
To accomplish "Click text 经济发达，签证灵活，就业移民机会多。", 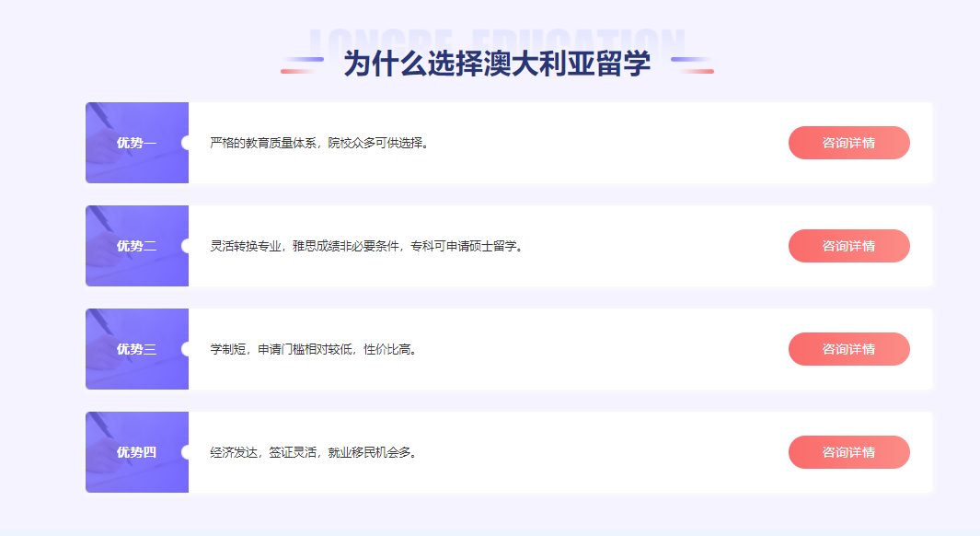I will pyautogui.click(x=314, y=453).
